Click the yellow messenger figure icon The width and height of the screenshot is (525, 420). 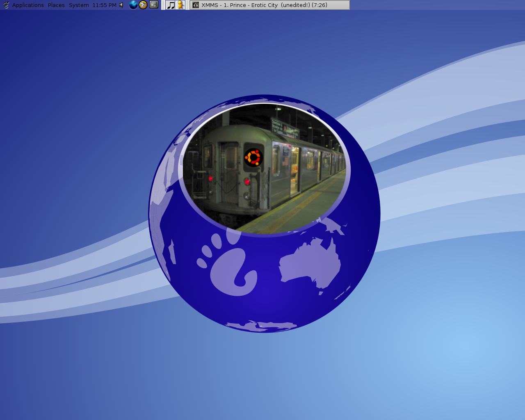pos(180,5)
